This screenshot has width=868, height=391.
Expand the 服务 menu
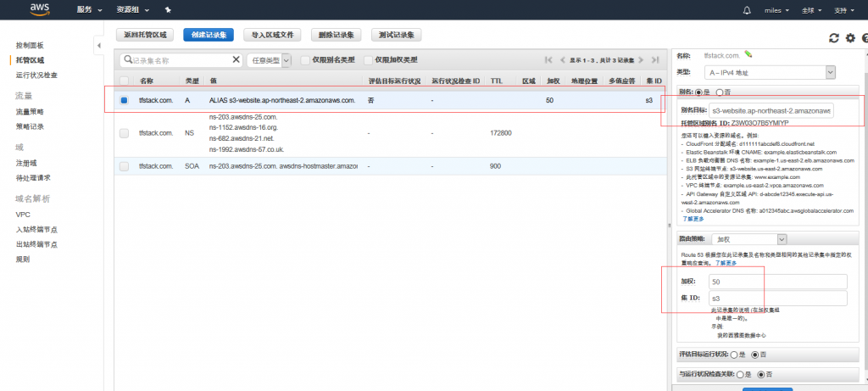click(x=90, y=10)
